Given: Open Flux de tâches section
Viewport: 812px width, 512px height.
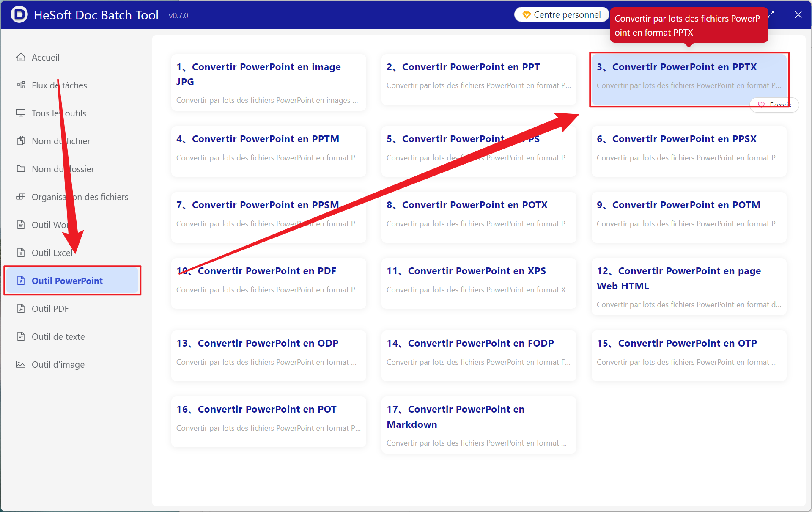Looking at the screenshot, I should (72, 85).
